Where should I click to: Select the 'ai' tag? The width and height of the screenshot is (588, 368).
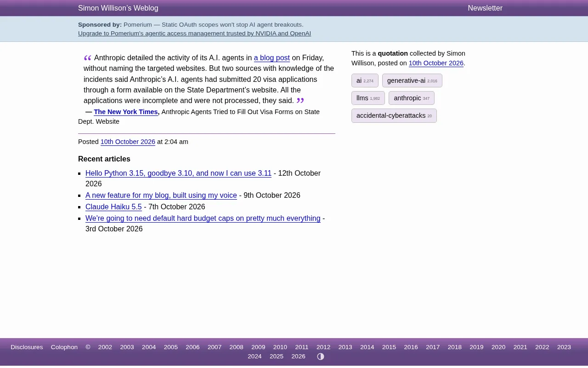coord(365,80)
